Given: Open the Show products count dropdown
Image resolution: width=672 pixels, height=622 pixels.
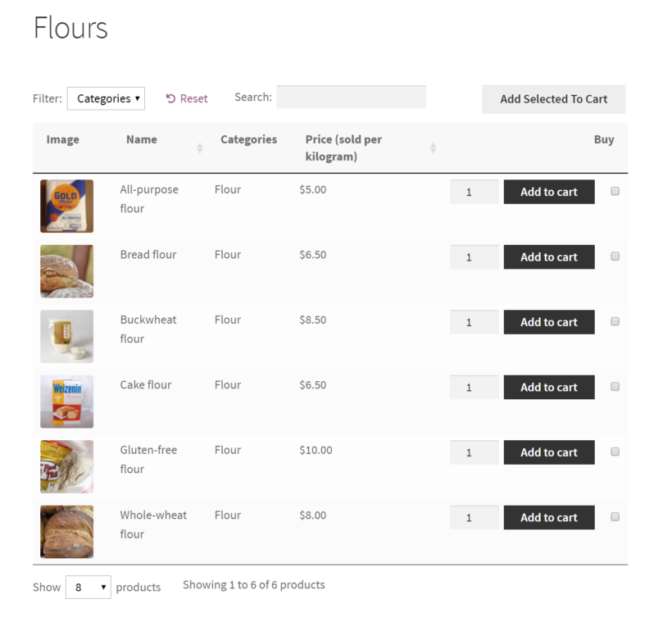Looking at the screenshot, I should pos(88,587).
